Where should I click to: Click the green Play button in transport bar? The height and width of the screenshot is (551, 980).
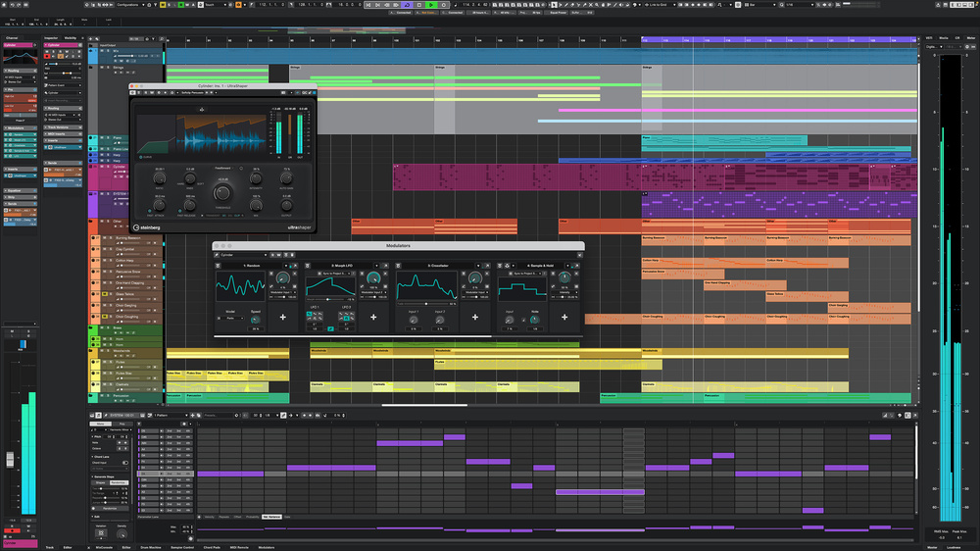click(x=431, y=5)
